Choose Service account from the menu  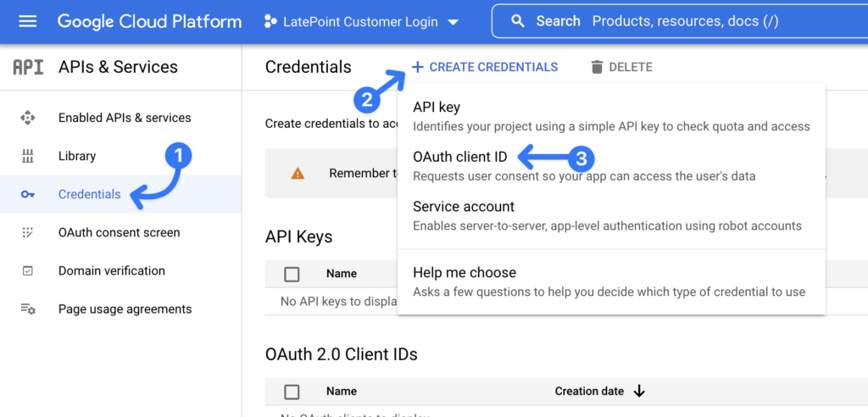[611, 215]
